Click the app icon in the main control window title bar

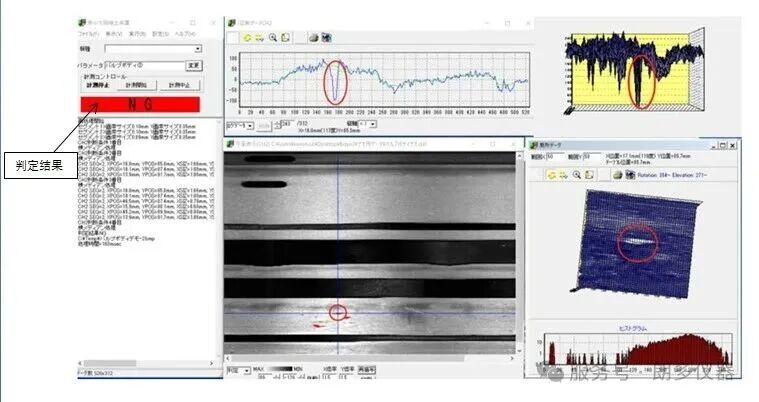click(x=82, y=22)
